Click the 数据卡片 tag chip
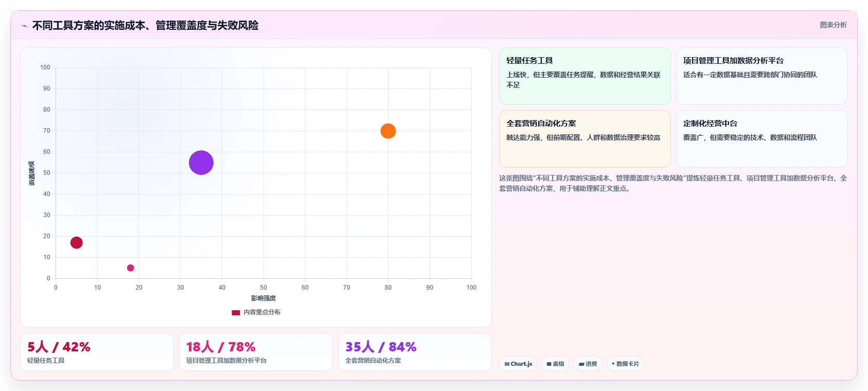This screenshot has width=868, height=391. (625, 364)
